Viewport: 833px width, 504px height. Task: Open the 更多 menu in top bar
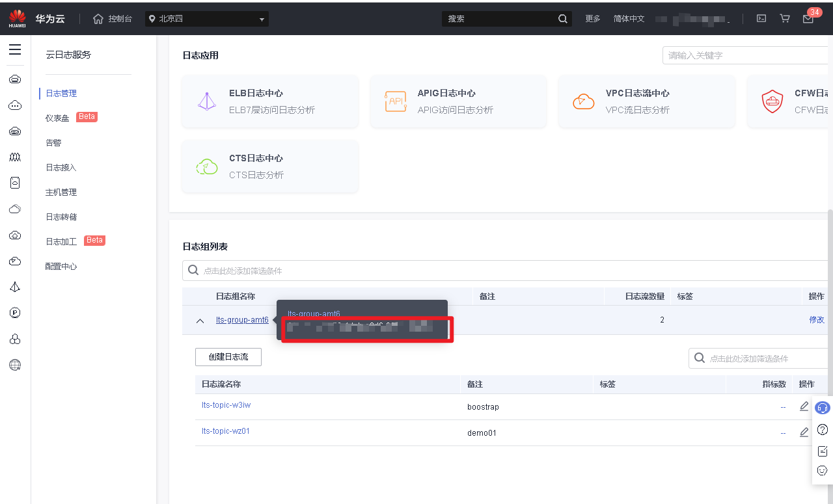(x=592, y=19)
